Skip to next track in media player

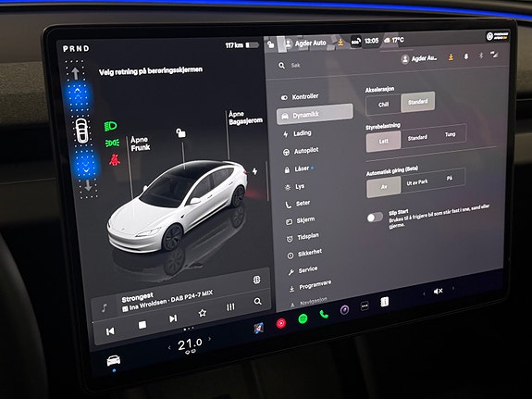(x=173, y=318)
